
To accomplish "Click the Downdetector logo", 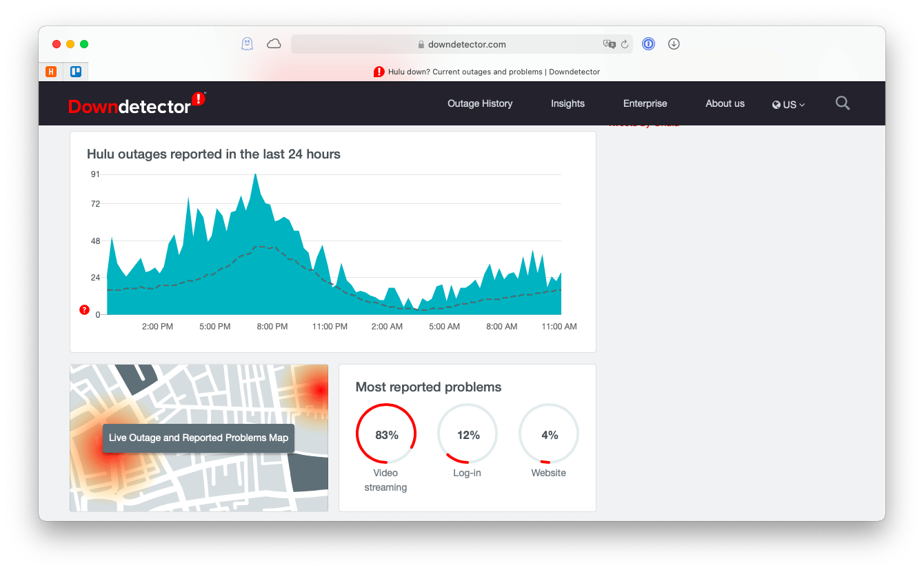I will (137, 103).
